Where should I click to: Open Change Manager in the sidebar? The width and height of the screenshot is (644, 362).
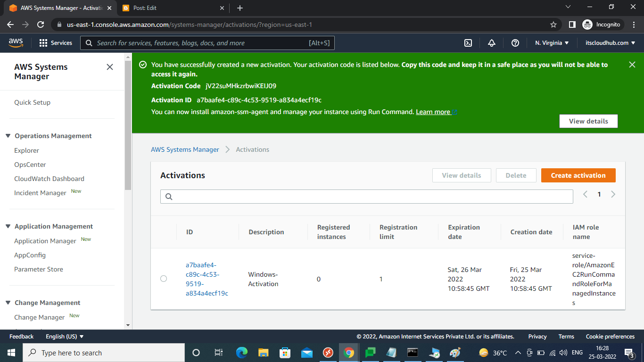coord(40,317)
